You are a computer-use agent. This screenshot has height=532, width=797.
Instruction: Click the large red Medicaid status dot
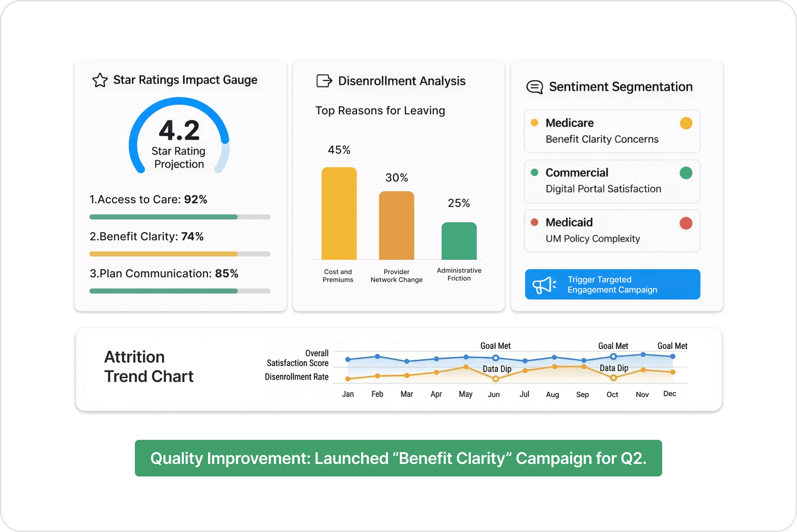coord(686,223)
